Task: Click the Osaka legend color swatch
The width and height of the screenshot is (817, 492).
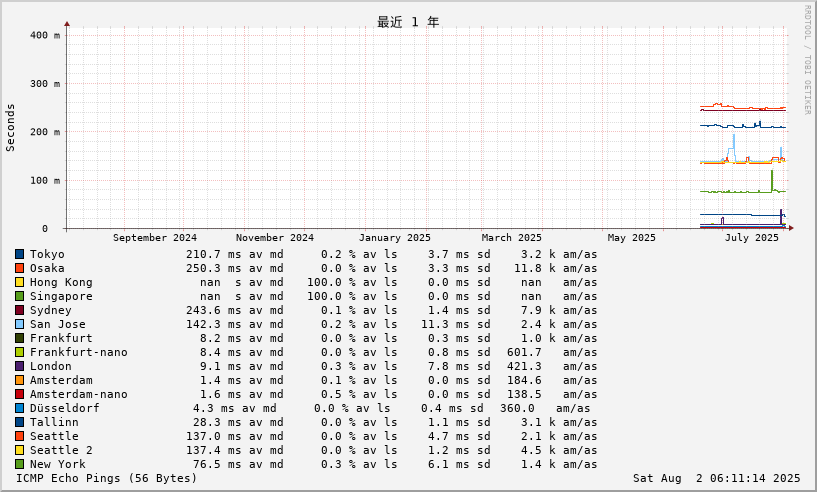Action: (19, 268)
